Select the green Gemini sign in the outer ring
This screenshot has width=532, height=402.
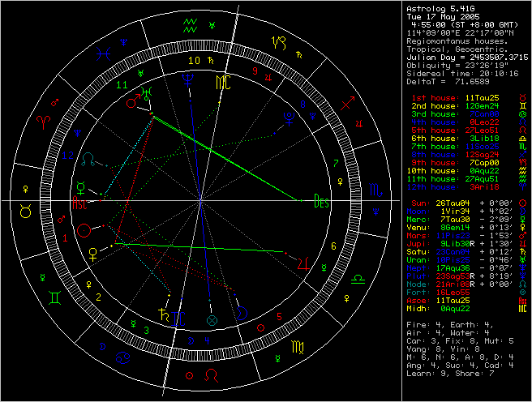click(55, 298)
